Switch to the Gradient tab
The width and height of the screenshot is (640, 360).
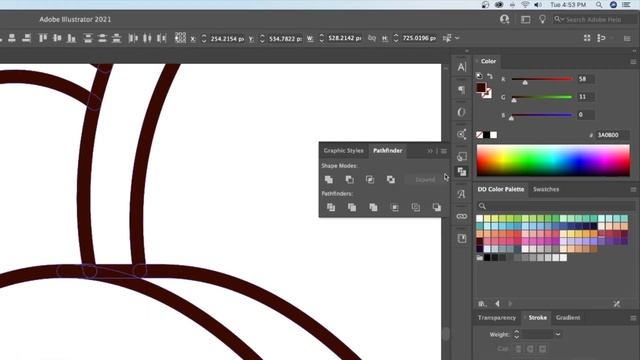568,318
